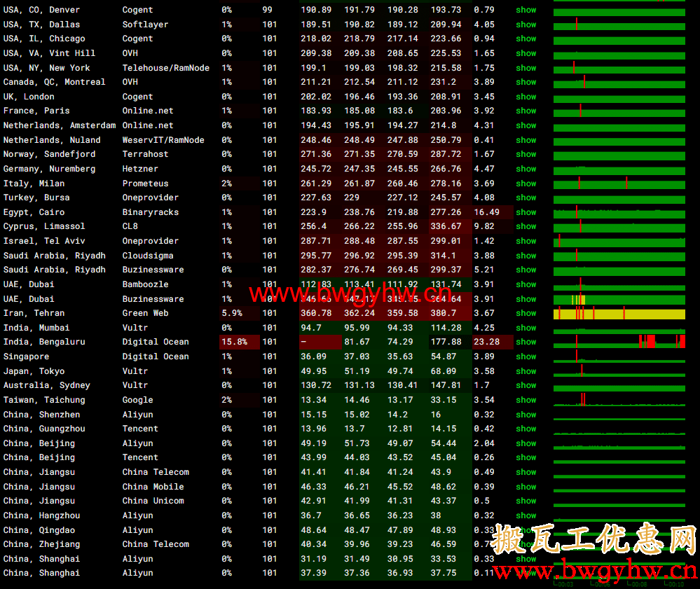Click show for China, Shenzhen
Image resolution: width=700 pixels, height=589 pixels.
(526, 415)
